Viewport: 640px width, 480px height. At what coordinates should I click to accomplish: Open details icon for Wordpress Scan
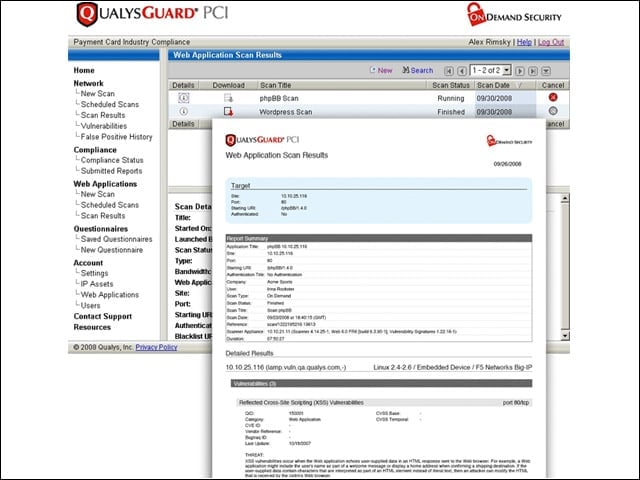pyautogui.click(x=184, y=111)
